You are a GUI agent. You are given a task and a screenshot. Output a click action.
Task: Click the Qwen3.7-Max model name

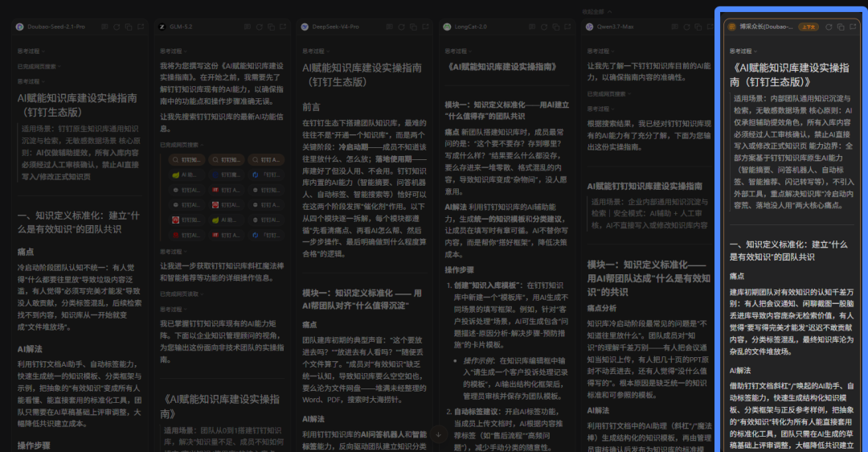tap(615, 27)
